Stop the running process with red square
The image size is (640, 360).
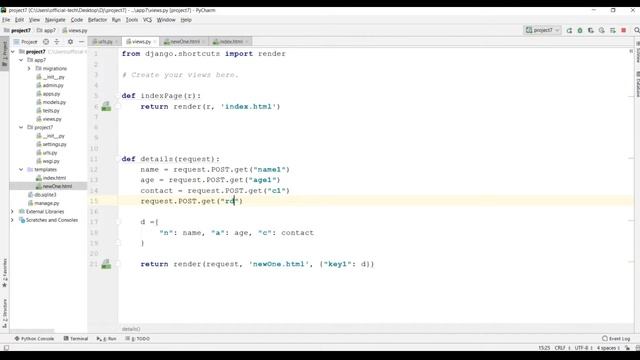tap(624, 31)
